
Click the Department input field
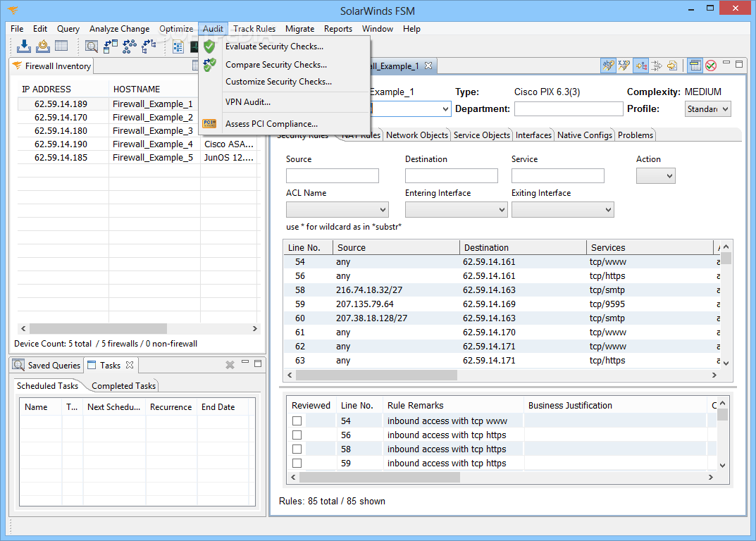(x=569, y=109)
